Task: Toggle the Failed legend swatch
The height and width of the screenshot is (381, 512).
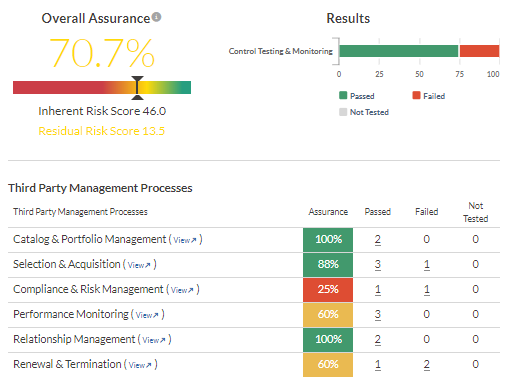Action: pos(416,96)
